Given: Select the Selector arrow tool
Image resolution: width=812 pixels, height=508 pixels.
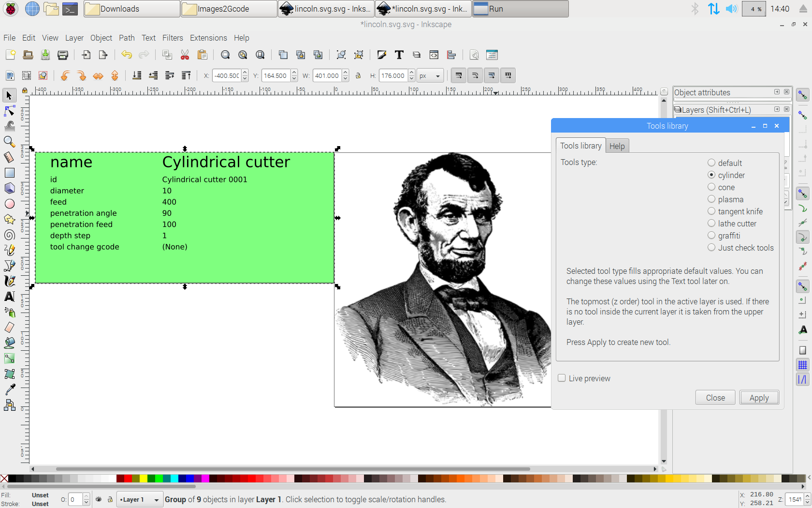Looking at the screenshot, I should (9, 95).
